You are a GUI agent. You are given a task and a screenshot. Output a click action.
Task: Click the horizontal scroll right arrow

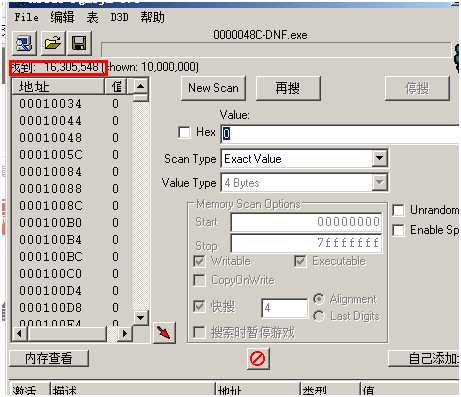pos(125,334)
